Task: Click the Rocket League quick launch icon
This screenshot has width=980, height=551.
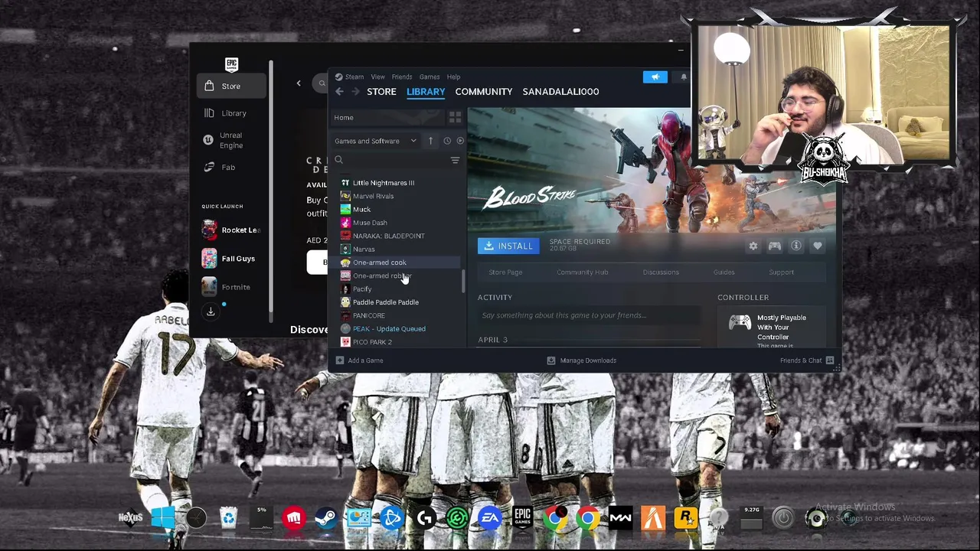Action: pyautogui.click(x=209, y=230)
